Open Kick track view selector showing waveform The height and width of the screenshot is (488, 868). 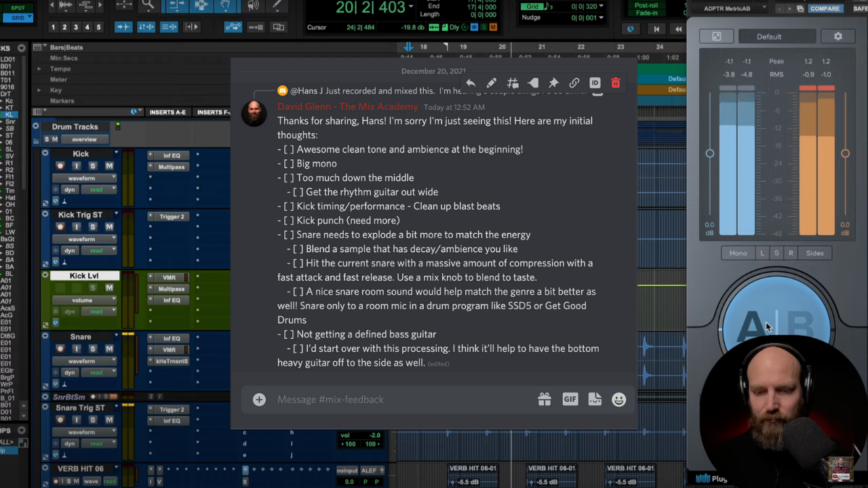point(84,178)
